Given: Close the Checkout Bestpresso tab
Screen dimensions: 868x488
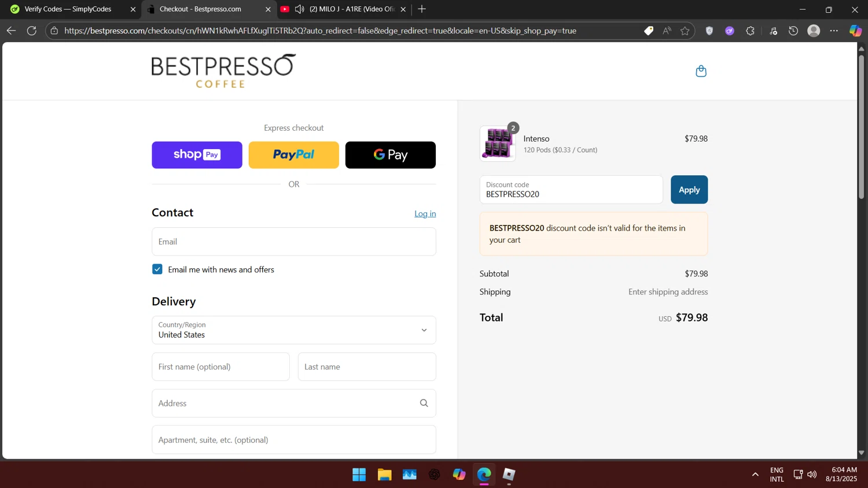Looking at the screenshot, I should 268,9.
